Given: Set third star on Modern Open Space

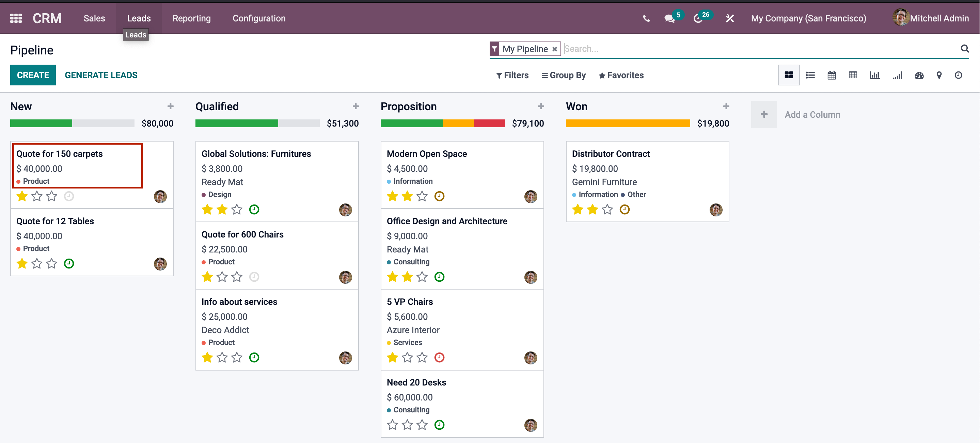Looking at the screenshot, I should tap(422, 196).
